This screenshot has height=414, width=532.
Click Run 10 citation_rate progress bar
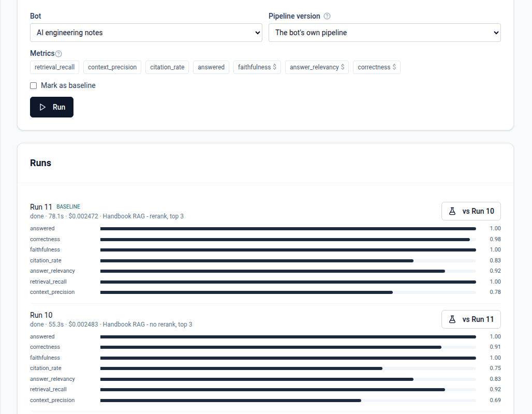click(x=288, y=368)
